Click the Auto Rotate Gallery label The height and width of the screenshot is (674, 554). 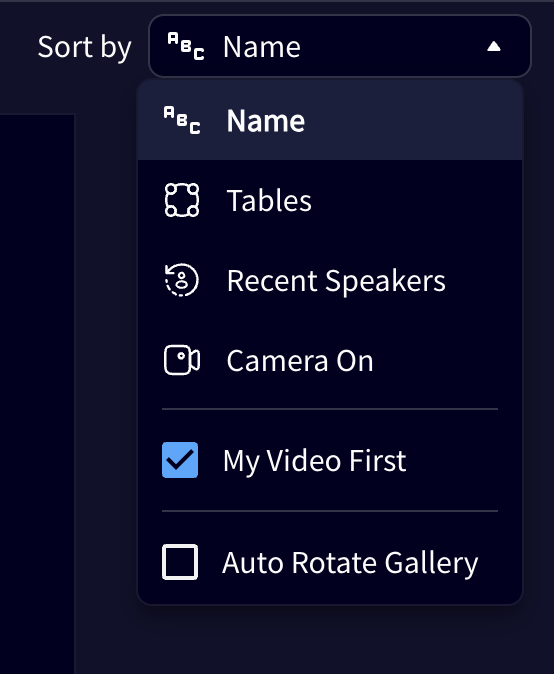click(350, 563)
